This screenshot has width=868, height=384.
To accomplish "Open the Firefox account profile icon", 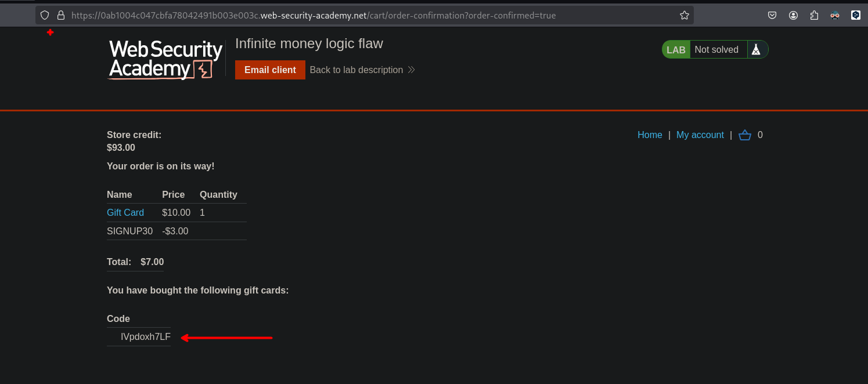I will (x=793, y=16).
